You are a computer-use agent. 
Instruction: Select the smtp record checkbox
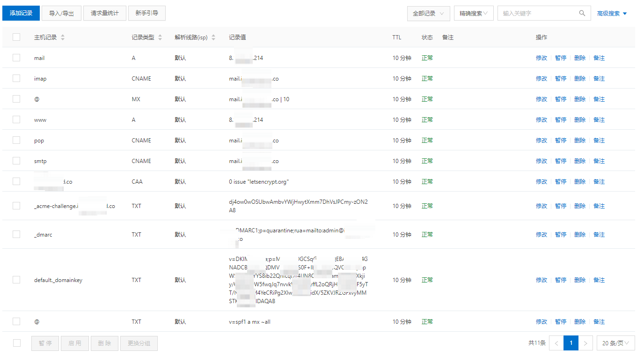[x=16, y=161]
